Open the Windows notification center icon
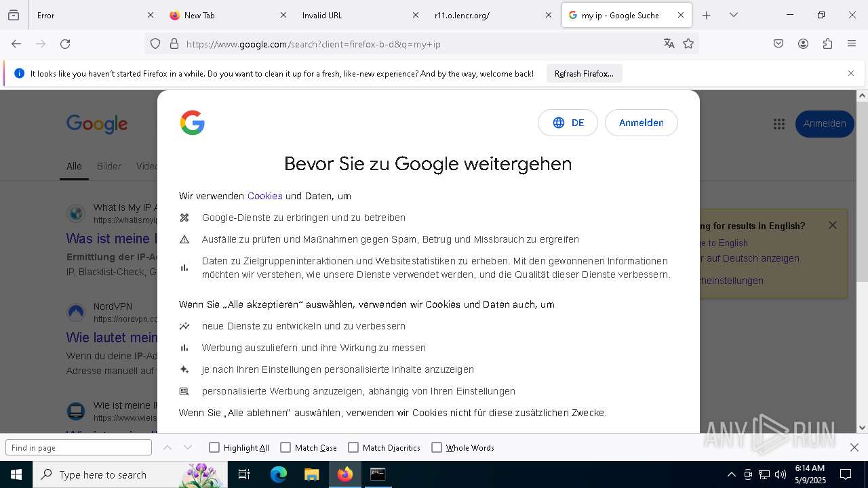The width and height of the screenshot is (868, 488). click(846, 474)
